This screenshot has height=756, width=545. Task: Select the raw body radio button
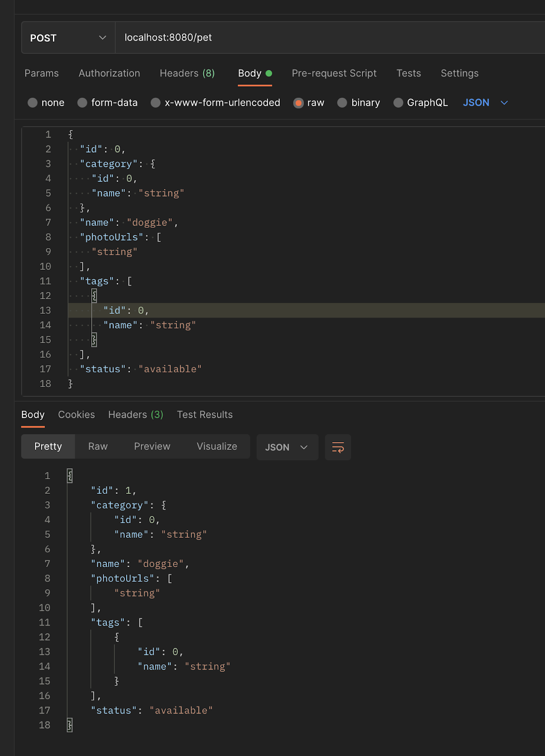(x=298, y=103)
